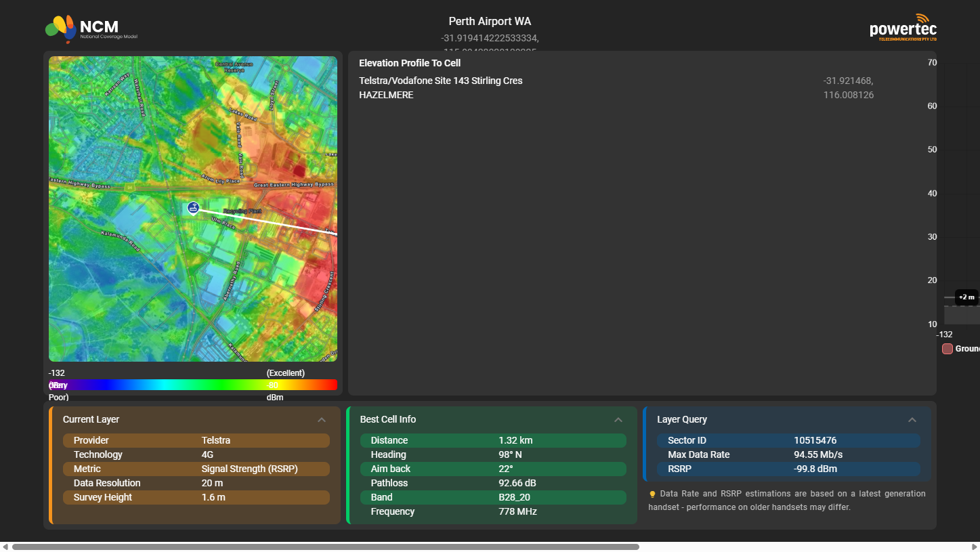Click the Technology value 4G
The width and height of the screenshot is (980, 552).
tap(207, 454)
